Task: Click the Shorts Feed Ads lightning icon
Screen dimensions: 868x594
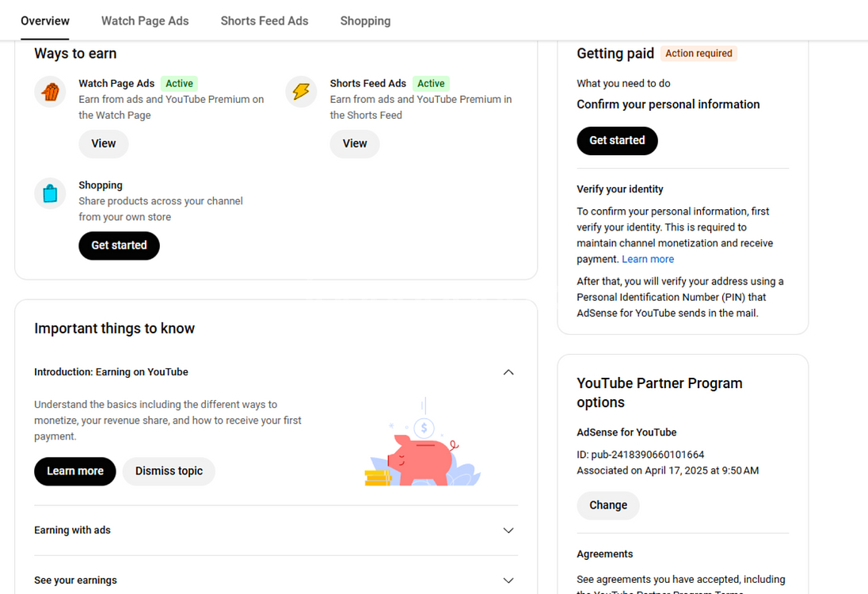Action: pyautogui.click(x=301, y=91)
